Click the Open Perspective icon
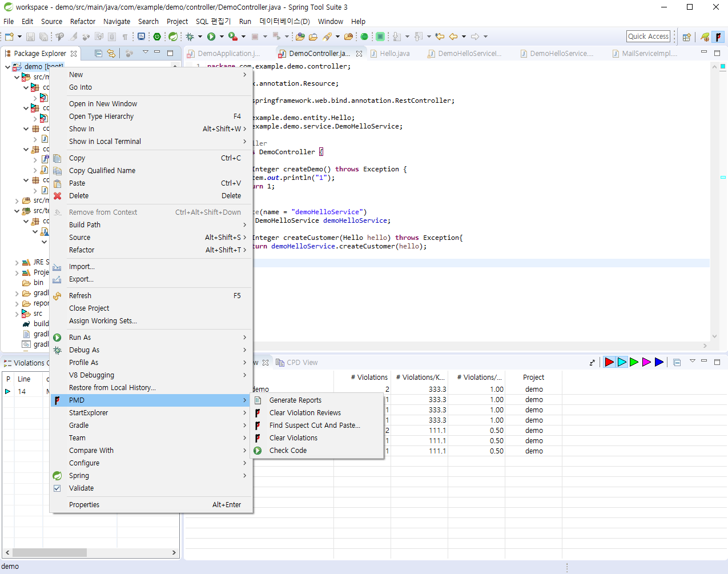The height and width of the screenshot is (574, 728). coord(687,37)
